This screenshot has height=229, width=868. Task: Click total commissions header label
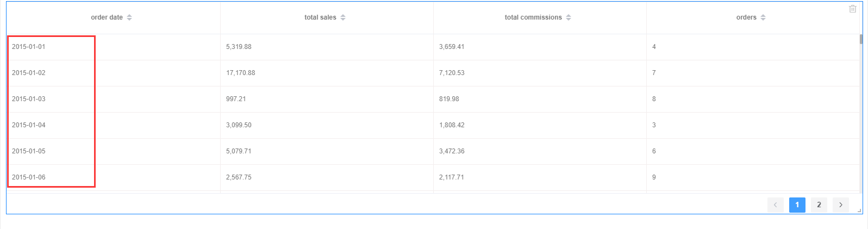click(x=533, y=17)
